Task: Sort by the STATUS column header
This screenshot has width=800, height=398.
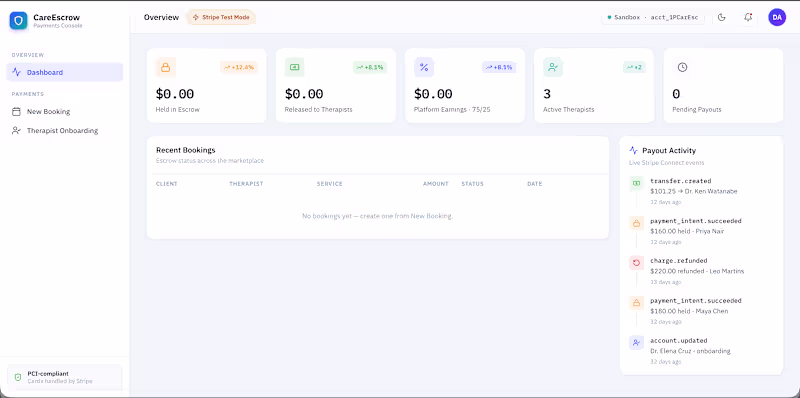Action: tap(472, 184)
